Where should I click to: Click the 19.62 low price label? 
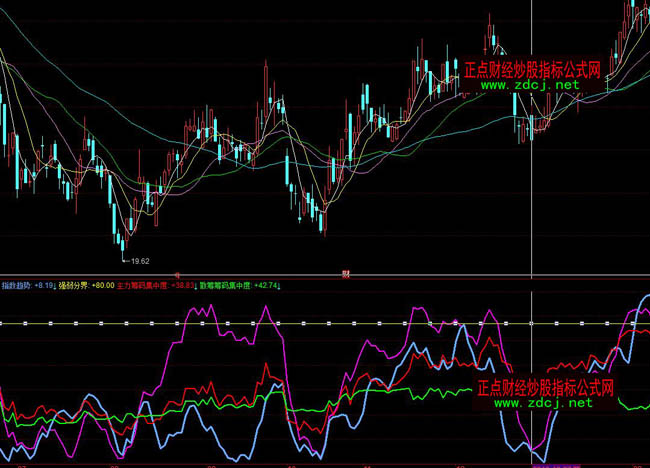[138, 261]
